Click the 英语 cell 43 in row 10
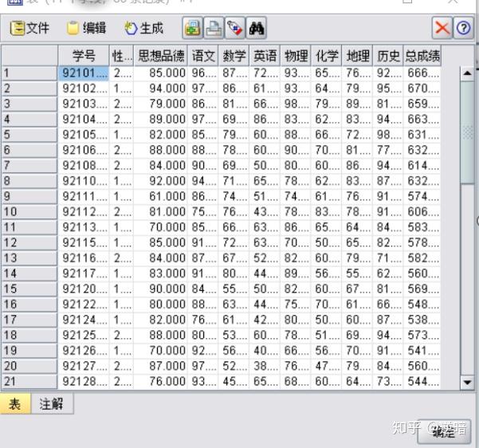Screen dimensions: 479x448 click(265, 212)
